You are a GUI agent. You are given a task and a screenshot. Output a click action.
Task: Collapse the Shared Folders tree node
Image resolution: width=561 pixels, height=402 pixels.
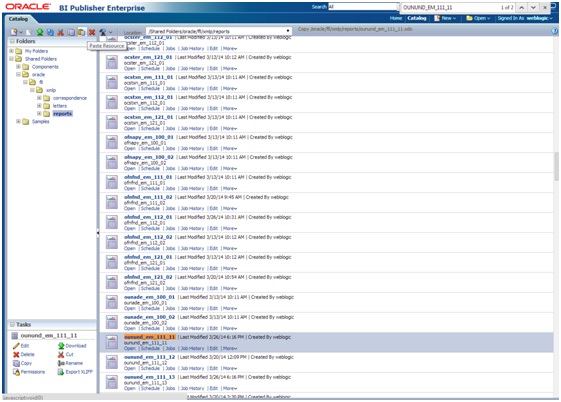11,59
